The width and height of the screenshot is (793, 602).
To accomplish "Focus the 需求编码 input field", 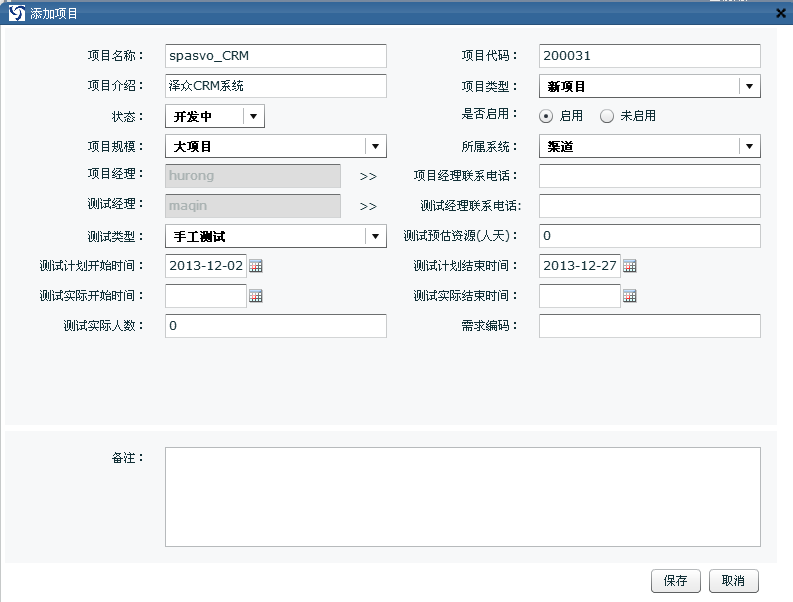I will [x=649, y=326].
